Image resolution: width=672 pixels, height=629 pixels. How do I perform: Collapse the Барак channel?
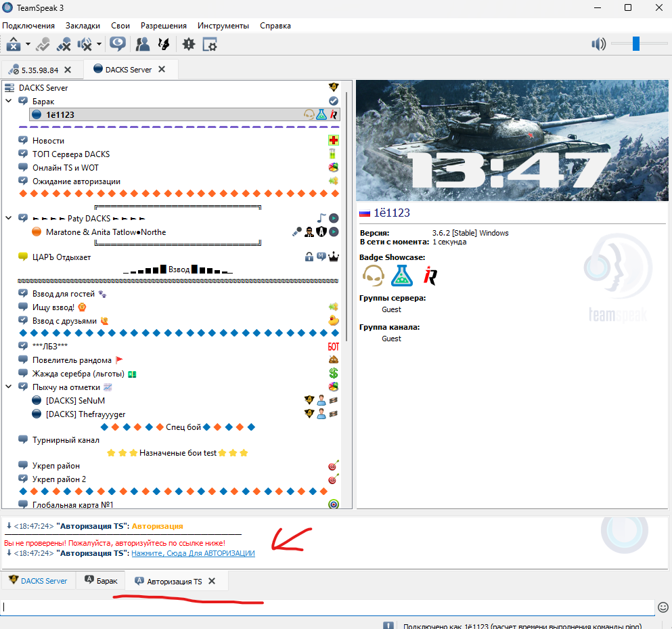point(9,102)
